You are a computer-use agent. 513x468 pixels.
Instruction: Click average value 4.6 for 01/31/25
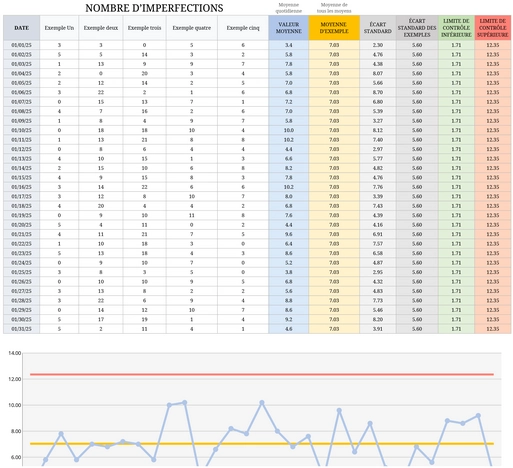289,329
